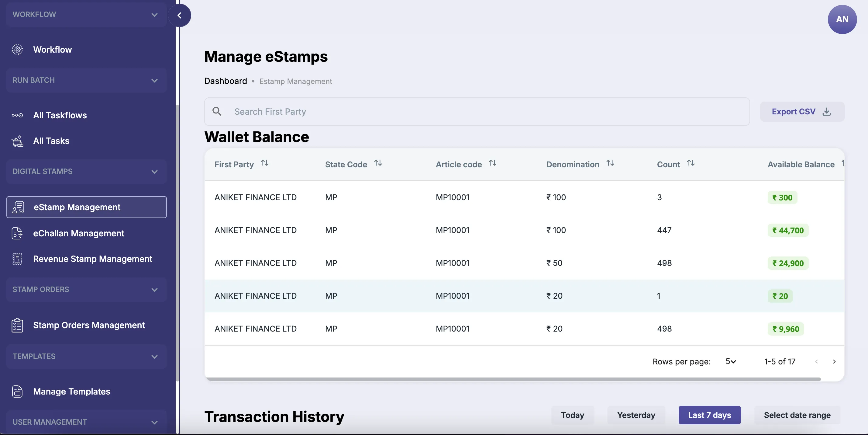The image size is (868, 435).
Task: Sort by First Party column arrows
Action: [265, 163]
